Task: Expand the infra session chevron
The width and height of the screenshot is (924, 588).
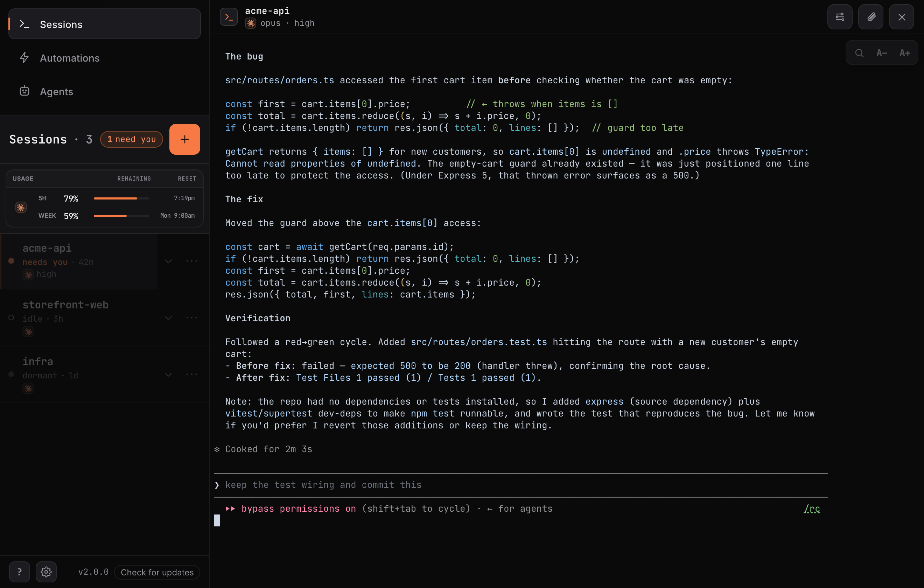Action: [x=168, y=374]
